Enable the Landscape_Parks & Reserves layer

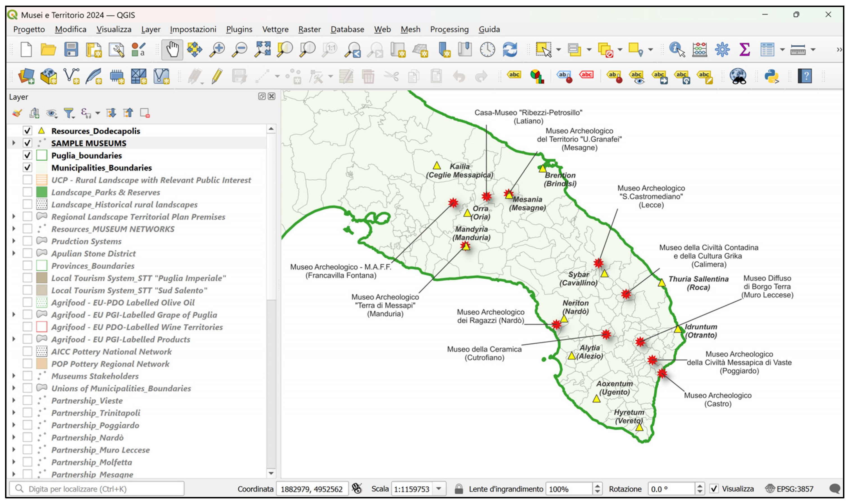[27, 192]
